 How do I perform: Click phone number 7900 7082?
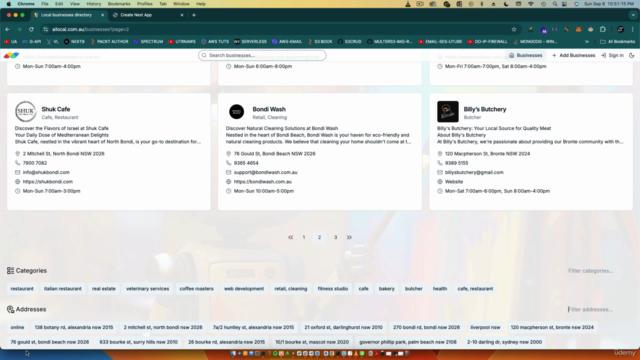coord(35,163)
